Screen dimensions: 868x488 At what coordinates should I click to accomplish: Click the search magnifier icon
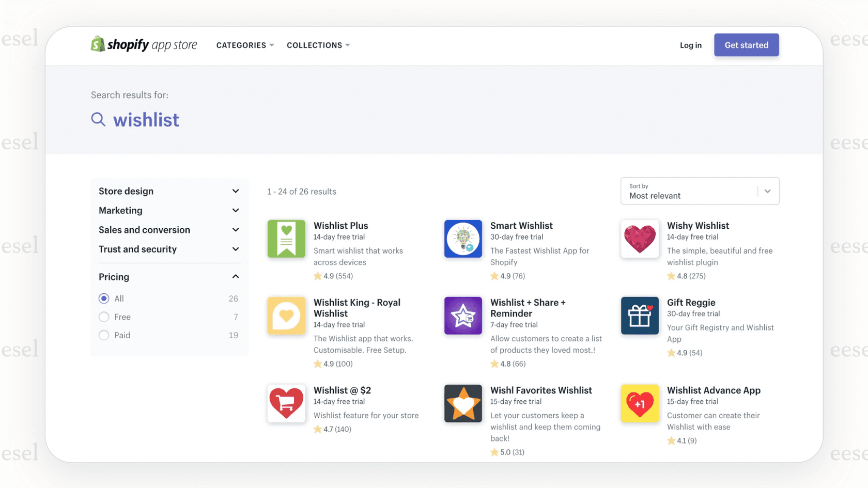tap(98, 119)
